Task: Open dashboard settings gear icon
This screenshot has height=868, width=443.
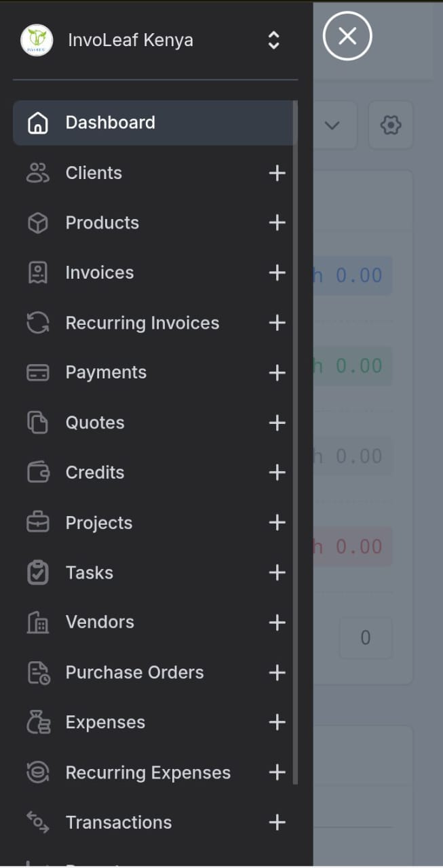Action: point(391,125)
